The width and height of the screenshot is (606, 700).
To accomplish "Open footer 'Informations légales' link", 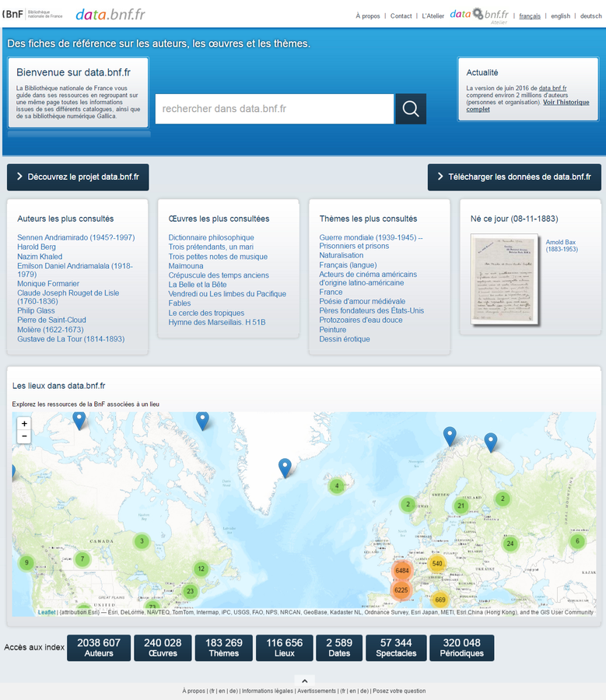I will point(268,691).
